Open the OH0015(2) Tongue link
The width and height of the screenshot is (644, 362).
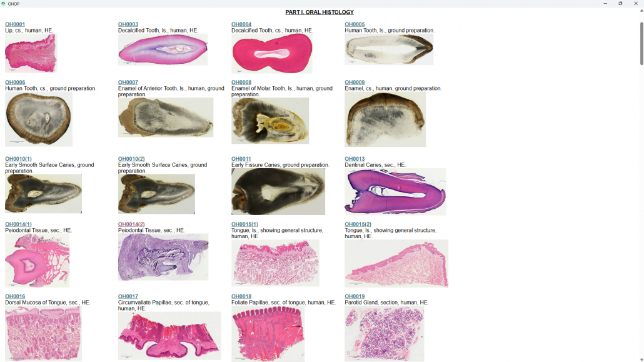[358, 224]
